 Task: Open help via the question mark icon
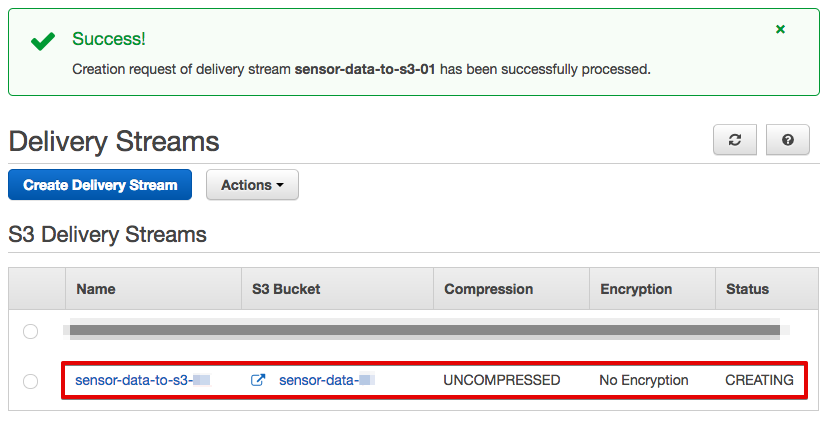pos(788,140)
